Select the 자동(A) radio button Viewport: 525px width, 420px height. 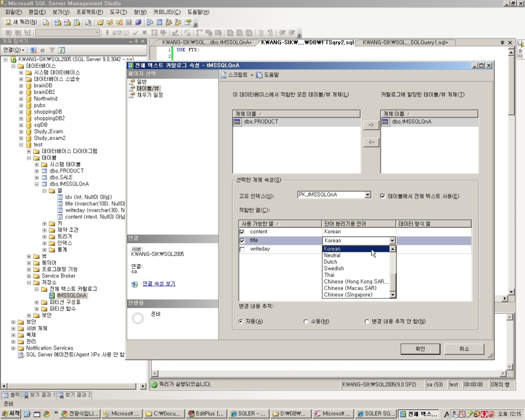click(240, 322)
